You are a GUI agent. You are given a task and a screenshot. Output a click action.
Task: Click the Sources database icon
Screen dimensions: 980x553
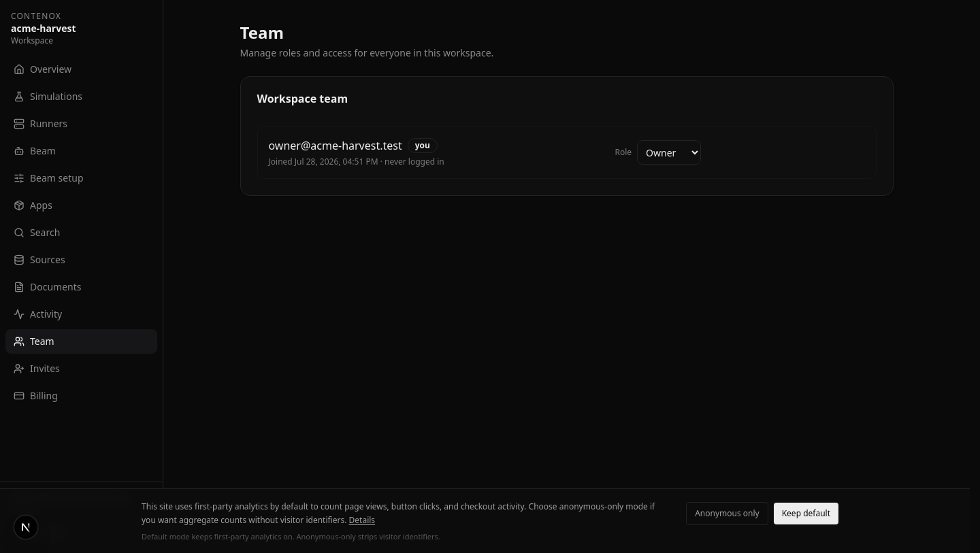tap(19, 260)
